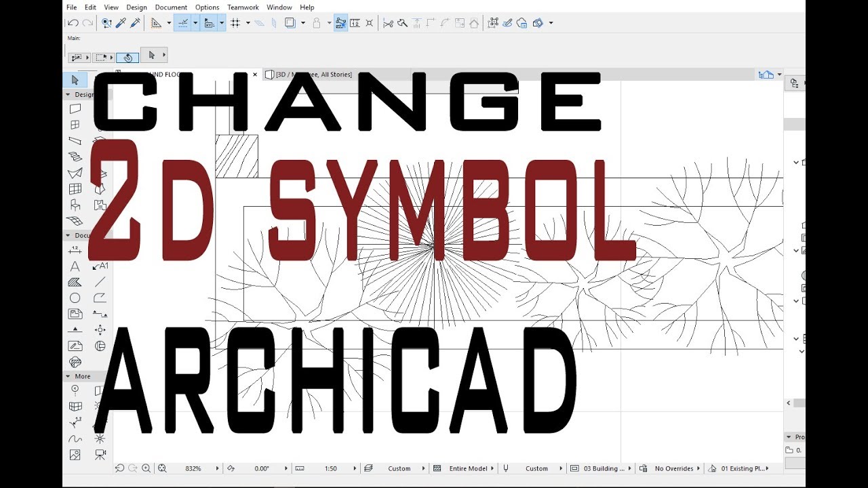
Task: Click the Fit in Window icon
Action: coord(162,468)
